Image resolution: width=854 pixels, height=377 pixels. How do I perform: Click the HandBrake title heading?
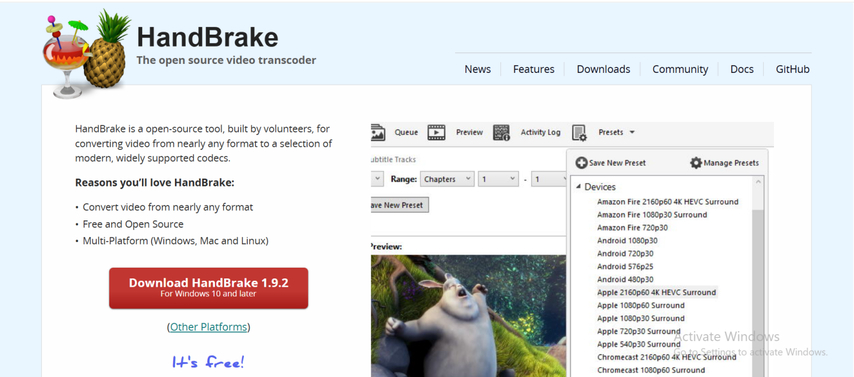click(x=208, y=38)
